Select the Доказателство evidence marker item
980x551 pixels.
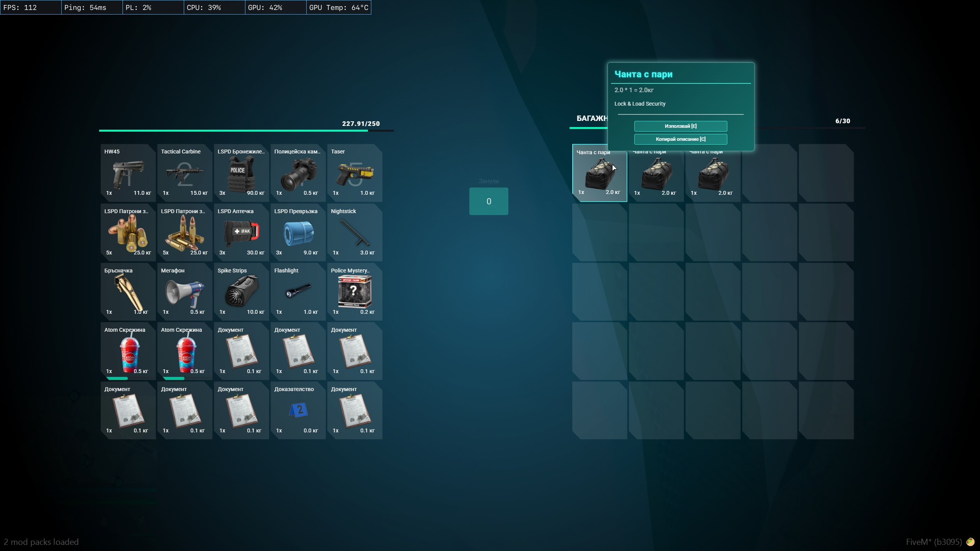[298, 410]
